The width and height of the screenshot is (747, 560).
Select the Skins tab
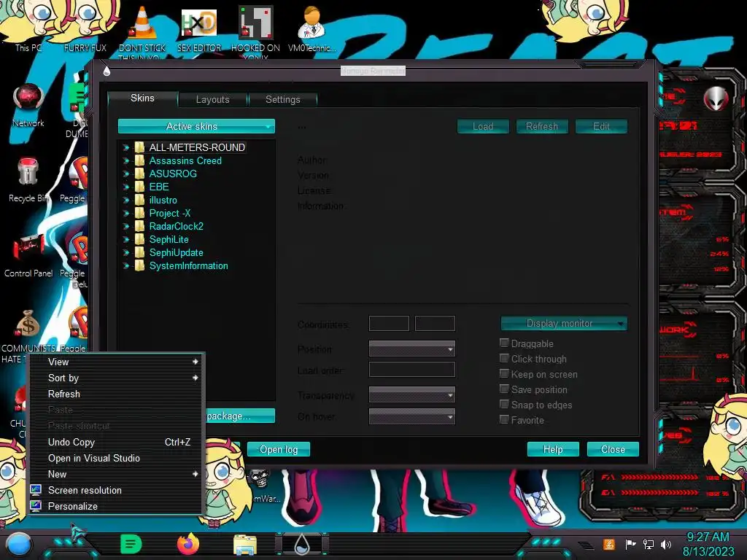[142, 98]
